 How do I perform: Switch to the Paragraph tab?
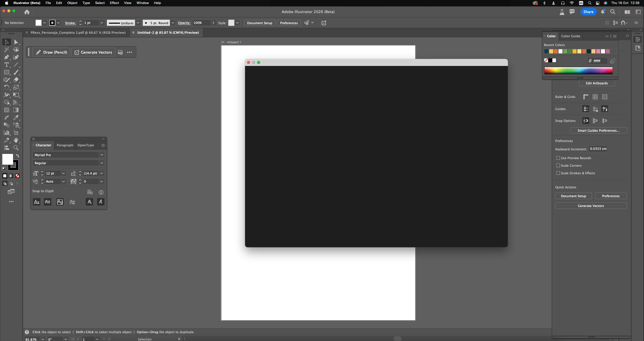click(x=65, y=145)
